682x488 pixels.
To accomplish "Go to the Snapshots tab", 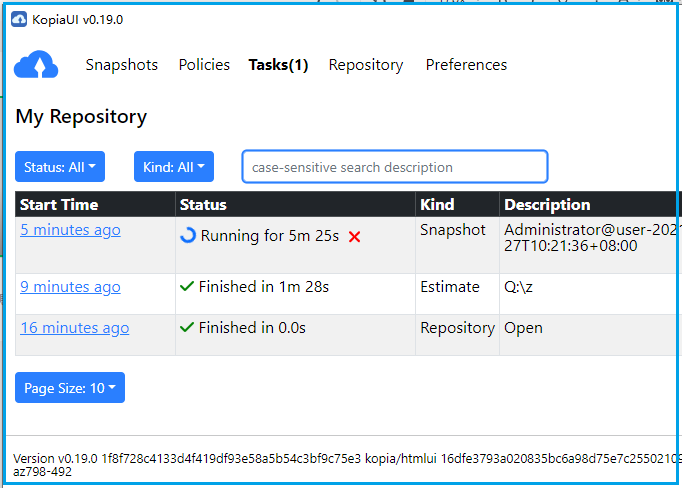I will 121,65.
